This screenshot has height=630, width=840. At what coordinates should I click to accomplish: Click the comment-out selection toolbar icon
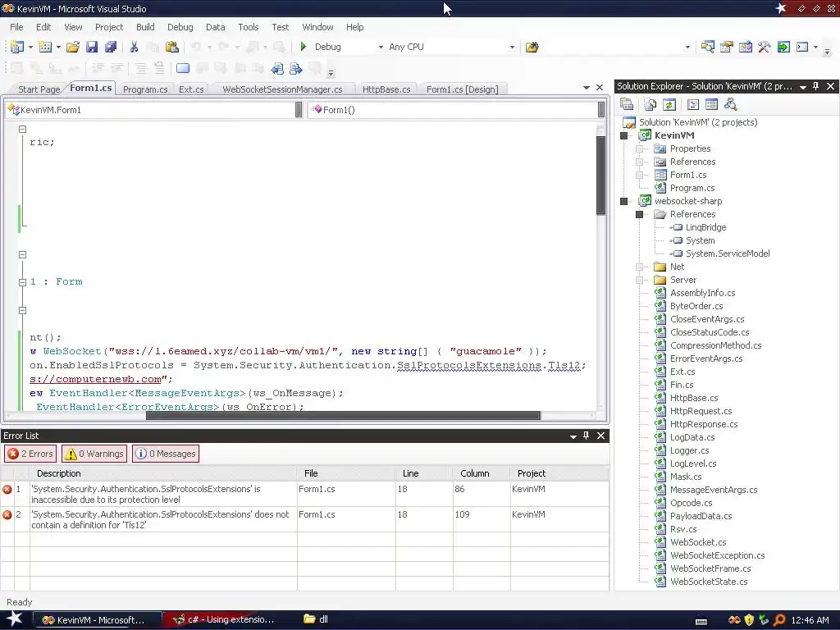point(140,68)
